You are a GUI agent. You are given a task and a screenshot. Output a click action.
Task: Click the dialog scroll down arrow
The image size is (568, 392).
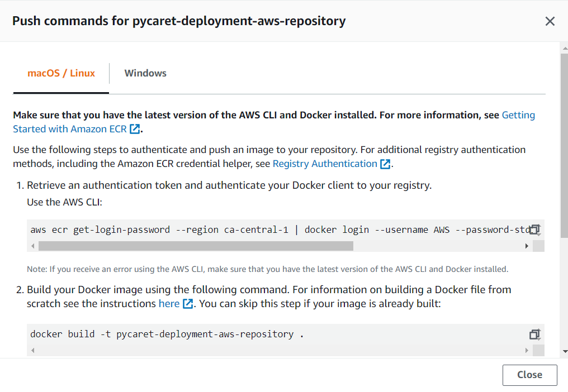pos(564,351)
